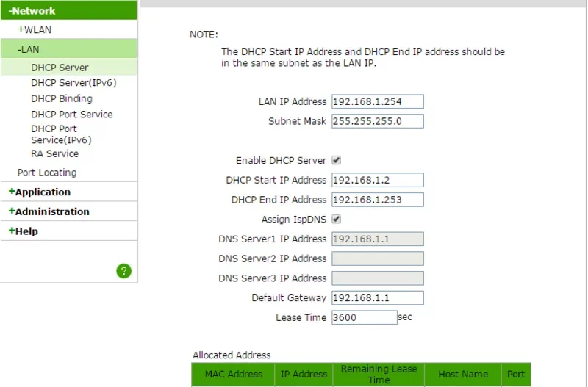The height and width of the screenshot is (387, 588).
Task: Uncheck the Assign IspDNS checkbox
Action: coord(336,220)
